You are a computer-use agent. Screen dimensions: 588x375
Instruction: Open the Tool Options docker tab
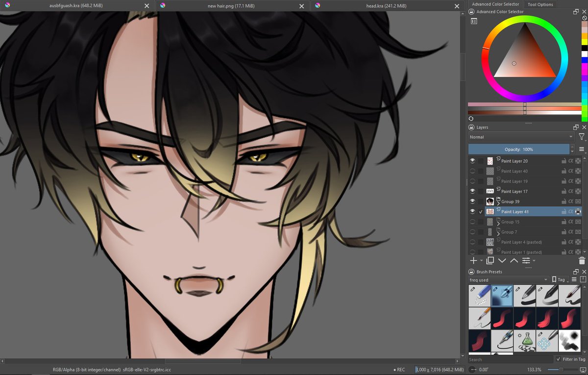point(540,4)
